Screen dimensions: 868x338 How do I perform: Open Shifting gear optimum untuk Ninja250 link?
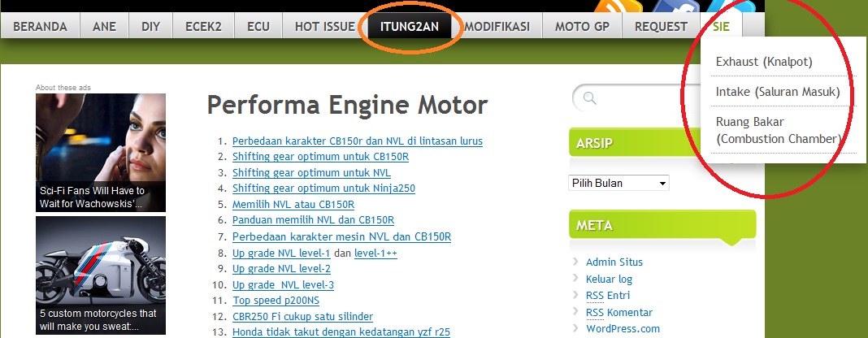coord(323,188)
